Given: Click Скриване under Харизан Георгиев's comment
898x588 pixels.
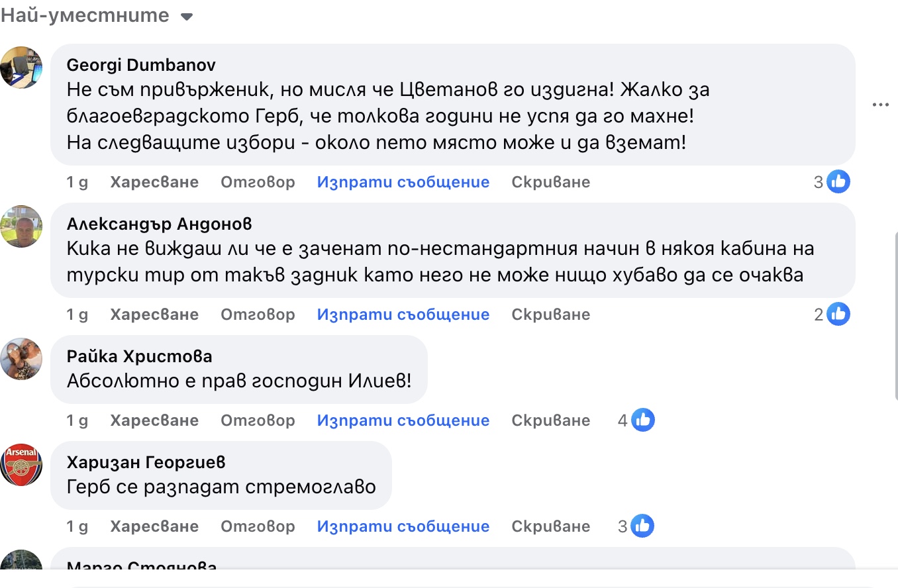Looking at the screenshot, I should coord(550,526).
